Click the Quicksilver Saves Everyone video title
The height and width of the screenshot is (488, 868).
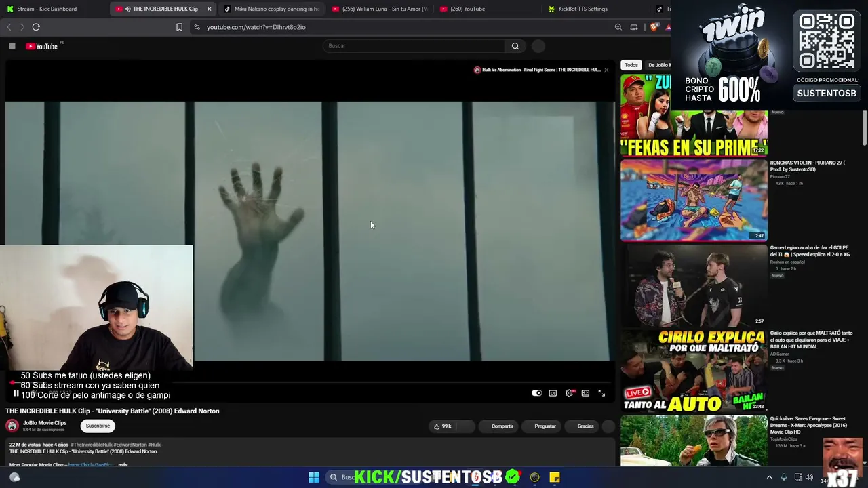808,425
